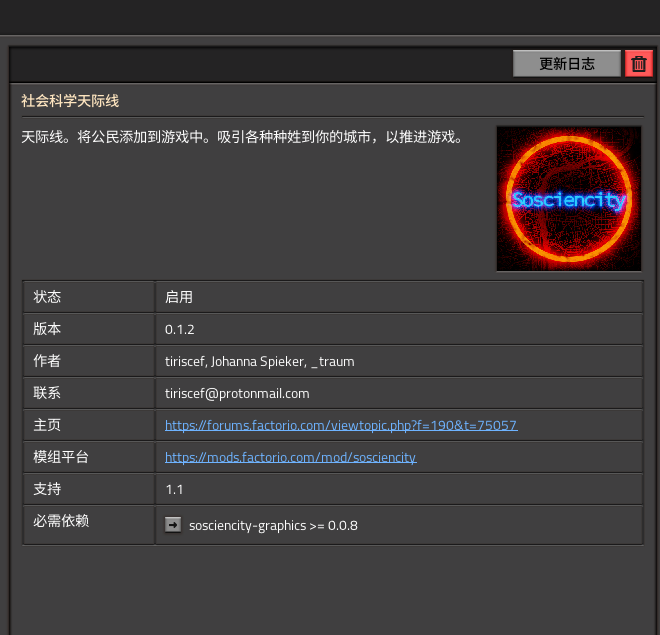Click the arrow icon beside sosciencity-graphics dependency
The image size is (660, 635).
pyautogui.click(x=173, y=525)
